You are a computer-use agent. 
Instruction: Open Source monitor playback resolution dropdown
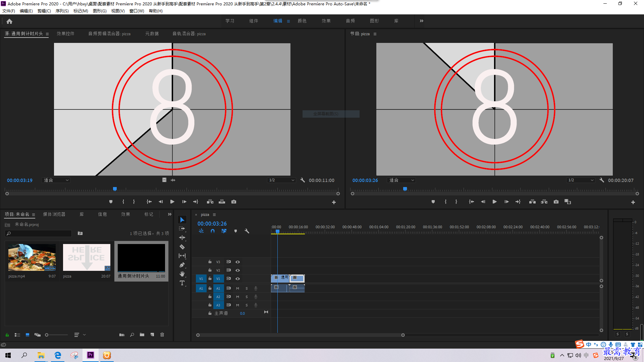click(281, 180)
